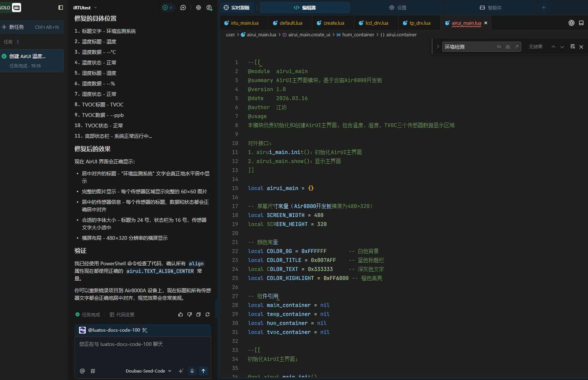Send the message with up-arrow button
This screenshot has width=588, height=380.
coord(203,371)
